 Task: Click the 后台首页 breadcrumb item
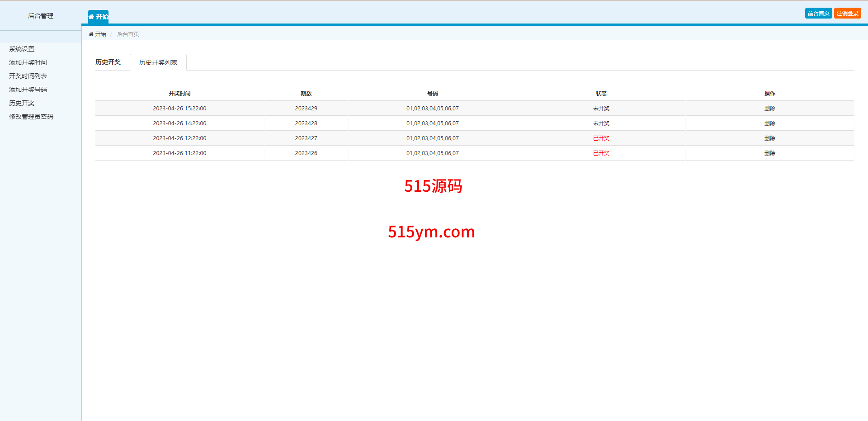(128, 34)
